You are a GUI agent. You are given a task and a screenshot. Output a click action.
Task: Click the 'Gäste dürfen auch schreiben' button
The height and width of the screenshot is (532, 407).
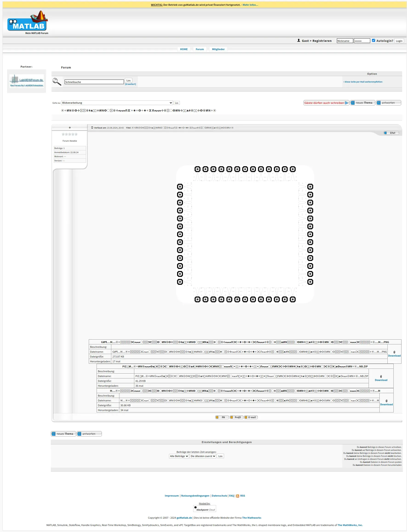pyautogui.click(x=326, y=103)
